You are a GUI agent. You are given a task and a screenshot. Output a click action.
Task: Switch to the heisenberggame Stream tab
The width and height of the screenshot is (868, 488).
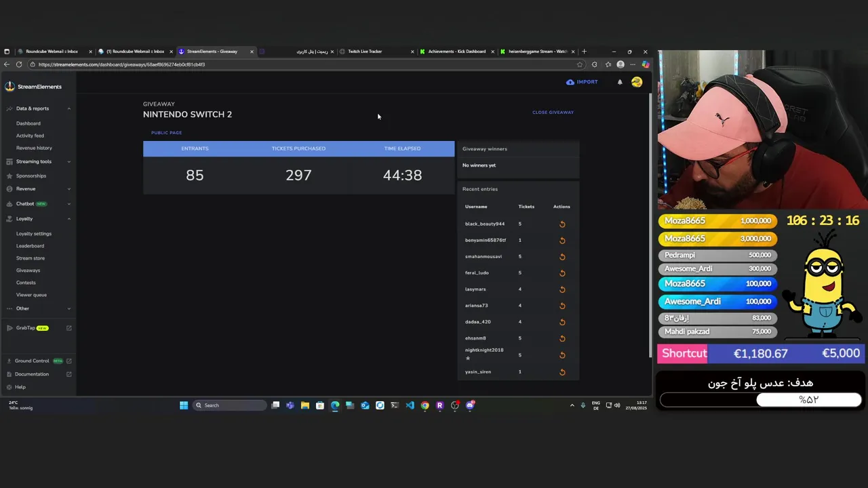[x=537, y=52]
